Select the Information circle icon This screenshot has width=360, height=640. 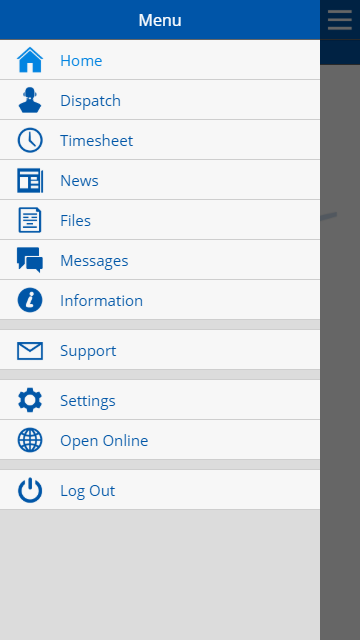pyautogui.click(x=30, y=300)
